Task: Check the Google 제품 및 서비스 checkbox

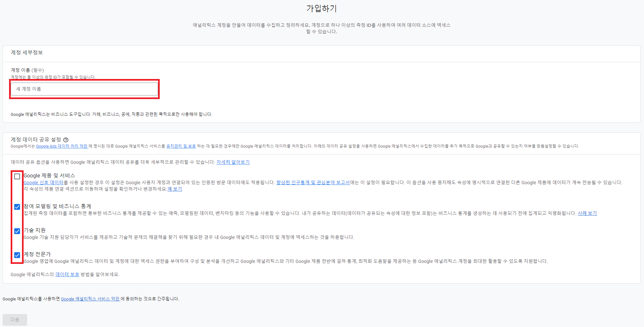Action: click(x=17, y=176)
